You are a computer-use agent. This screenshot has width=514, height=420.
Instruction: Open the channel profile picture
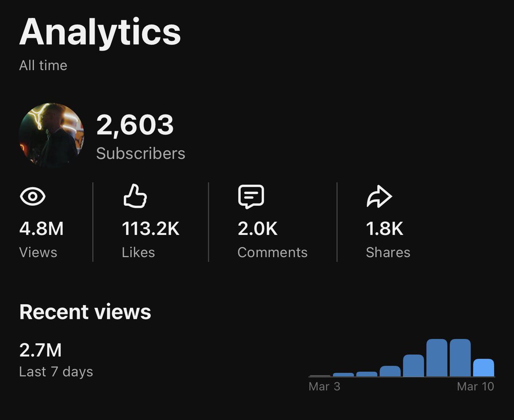tap(51, 135)
